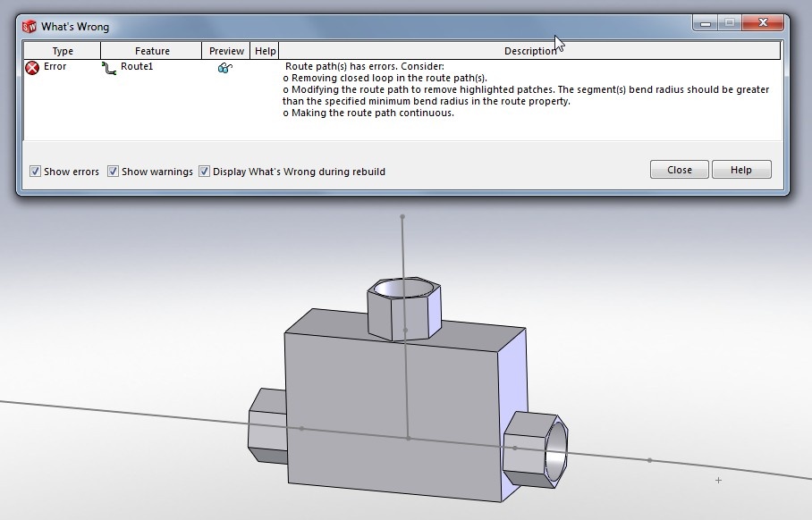Screen dimensions: 812x520
Task: Select the Route1 feature name text
Action: tap(137, 66)
